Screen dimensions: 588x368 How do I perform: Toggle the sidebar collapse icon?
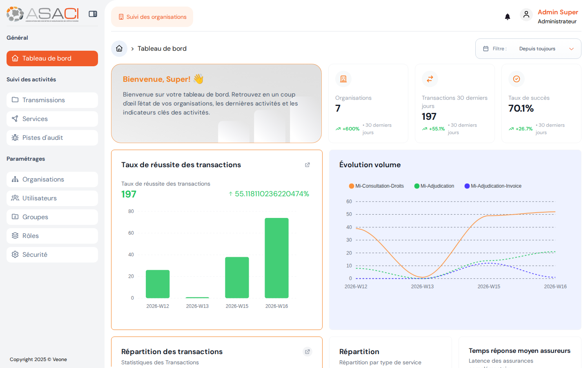(93, 14)
